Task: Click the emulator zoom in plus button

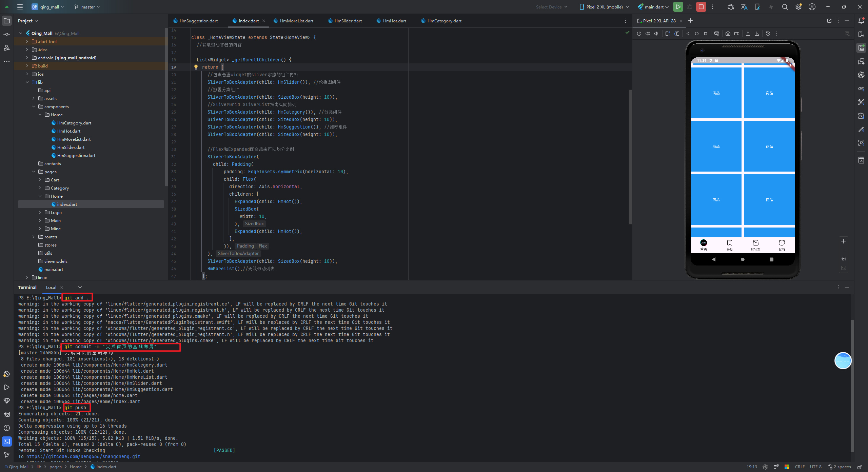Action: click(843, 241)
